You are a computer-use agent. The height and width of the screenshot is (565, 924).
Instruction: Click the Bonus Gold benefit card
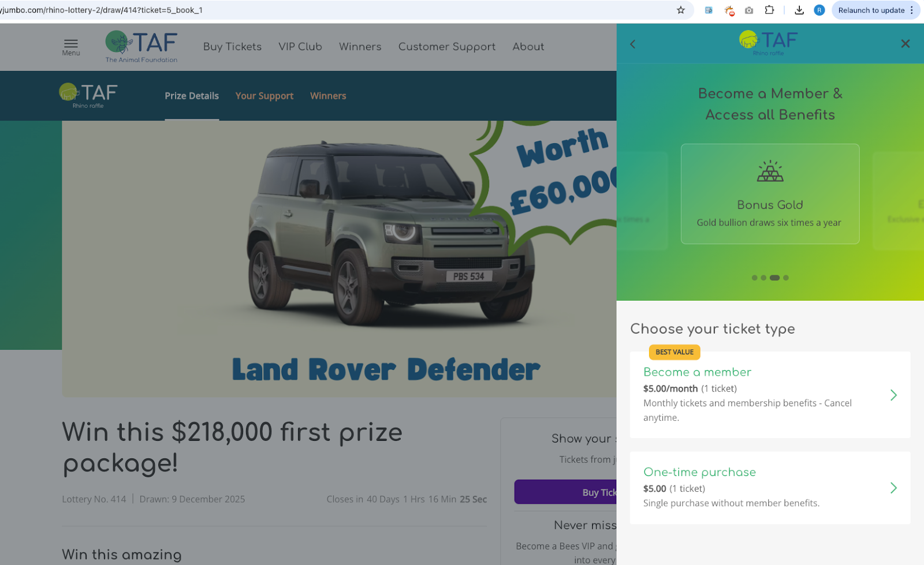tap(770, 194)
